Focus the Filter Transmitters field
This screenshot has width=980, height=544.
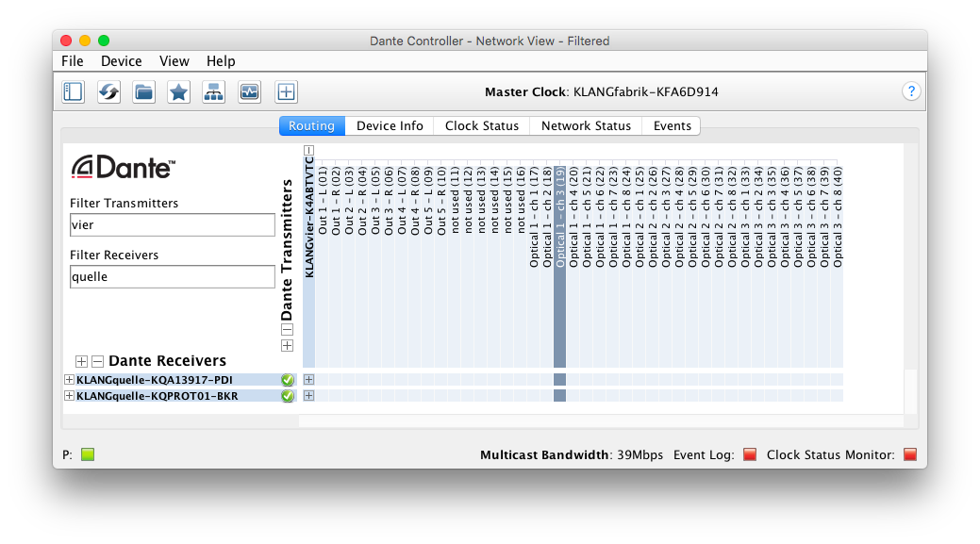point(173,224)
